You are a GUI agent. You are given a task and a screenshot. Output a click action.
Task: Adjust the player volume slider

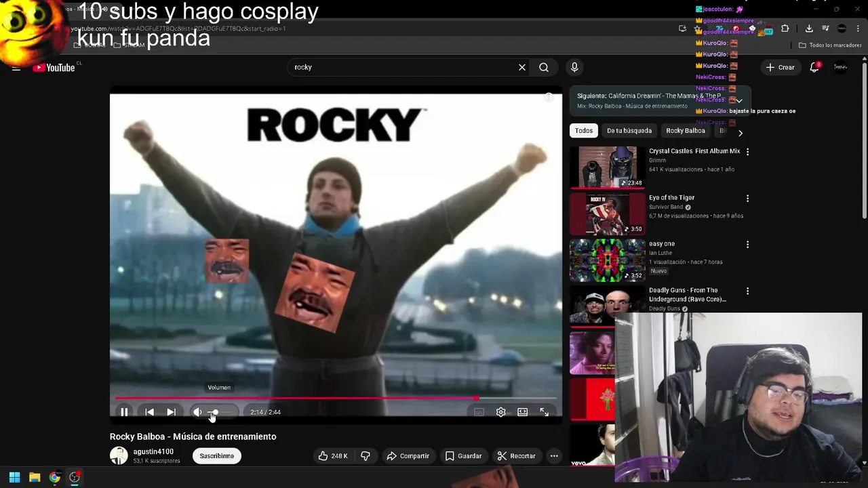(220, 412)
